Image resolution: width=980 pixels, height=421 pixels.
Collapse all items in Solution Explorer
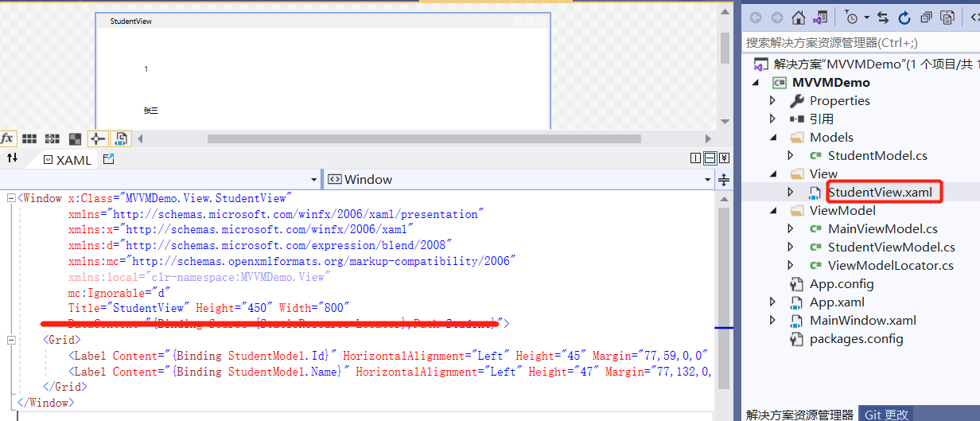pos(926,18)
